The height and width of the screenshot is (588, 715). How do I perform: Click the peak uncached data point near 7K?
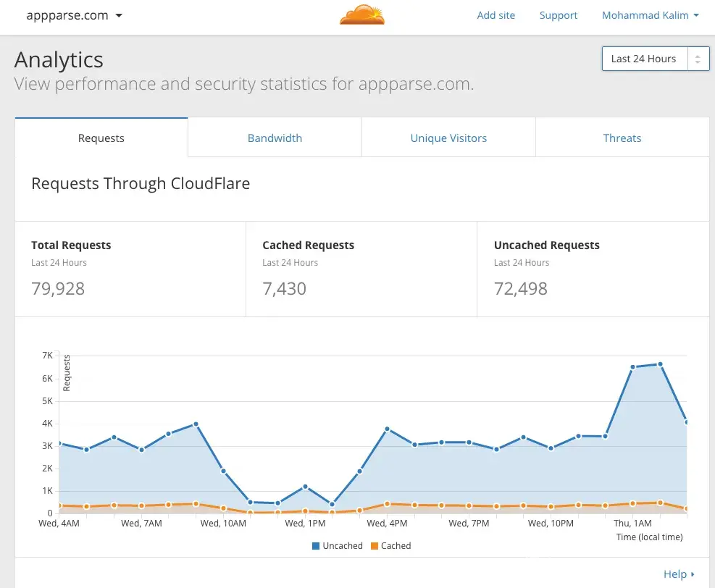pos(660,364)
